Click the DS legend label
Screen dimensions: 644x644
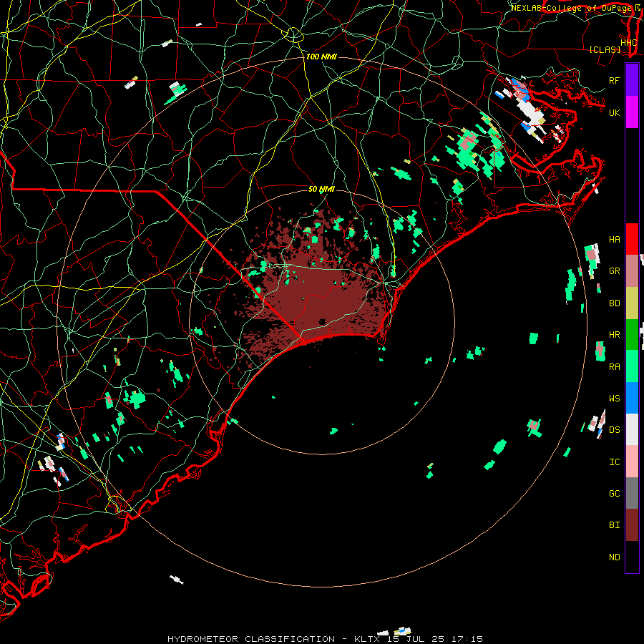[614, 430]
